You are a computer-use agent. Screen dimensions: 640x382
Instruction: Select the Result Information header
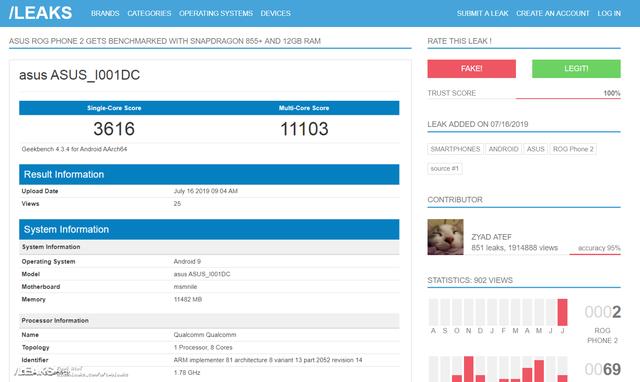[x=209, y=175]
